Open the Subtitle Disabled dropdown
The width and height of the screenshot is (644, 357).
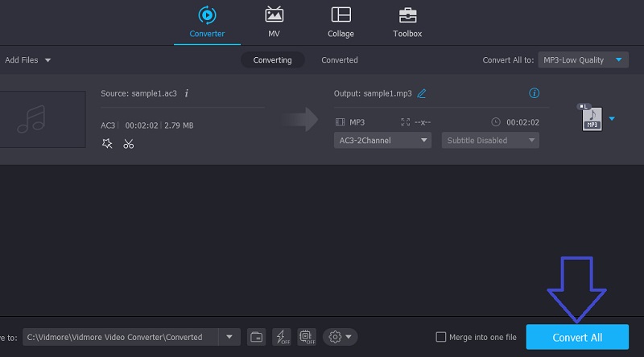click(489, 140)
